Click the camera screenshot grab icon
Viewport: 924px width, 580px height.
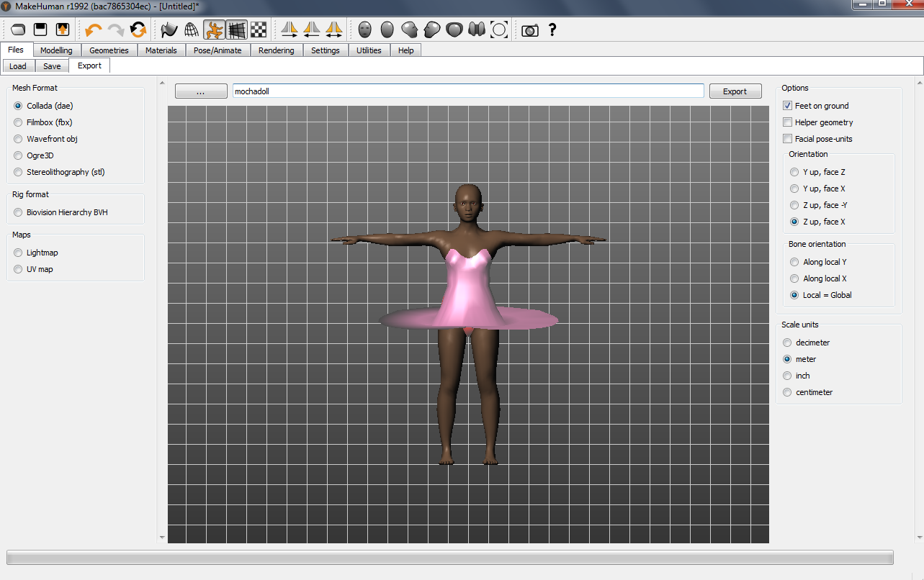pyautogui.click(x=530, y=30)
